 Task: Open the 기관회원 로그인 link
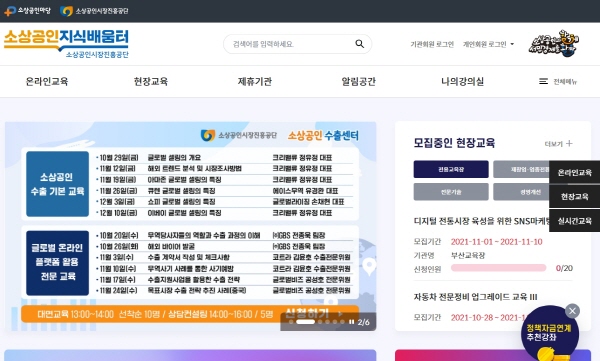(x=432, y=44)
